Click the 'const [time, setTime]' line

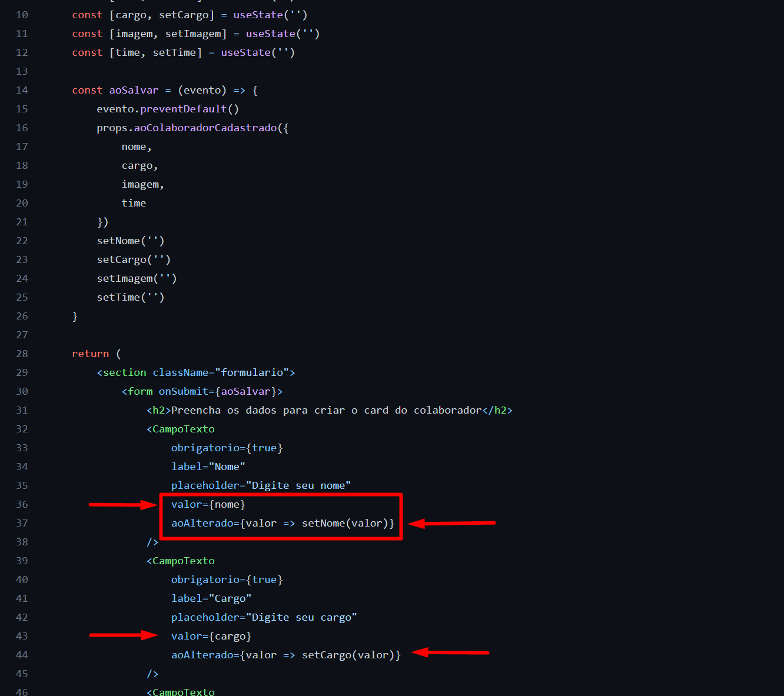[184, 52]
